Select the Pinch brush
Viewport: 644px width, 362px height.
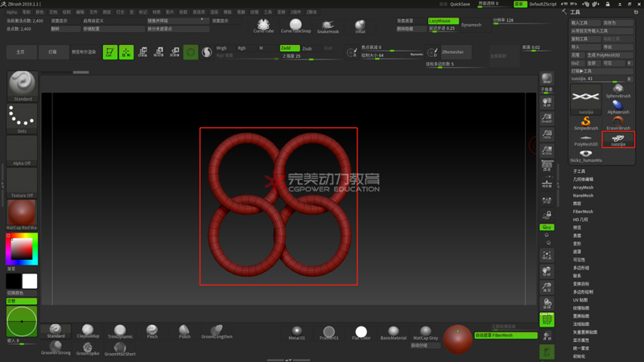(152, 331)
